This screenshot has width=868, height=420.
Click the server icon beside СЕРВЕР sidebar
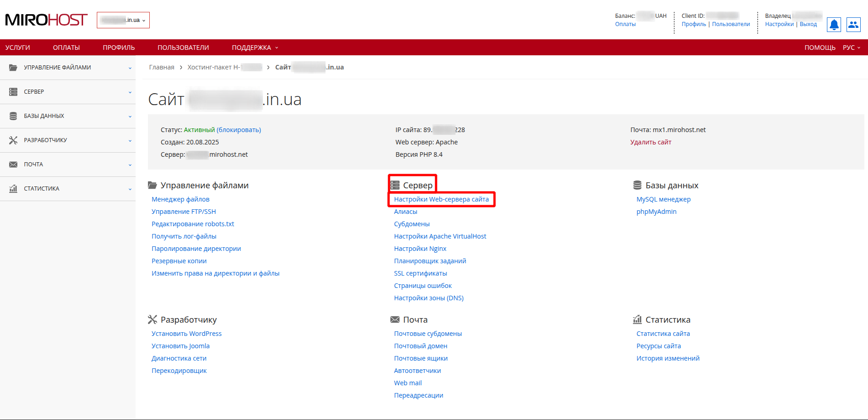(x=13, y=92)
